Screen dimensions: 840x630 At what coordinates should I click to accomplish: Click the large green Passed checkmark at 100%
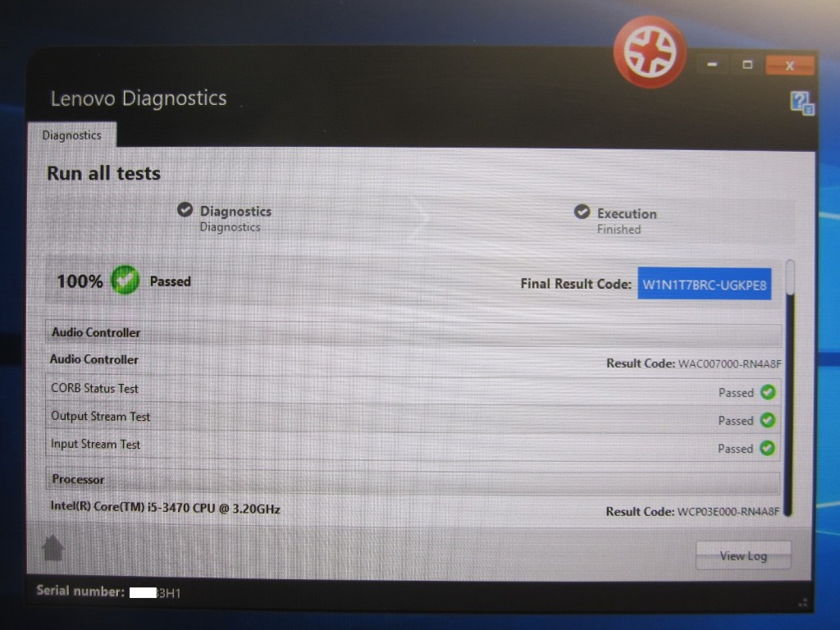pos(125,281)
